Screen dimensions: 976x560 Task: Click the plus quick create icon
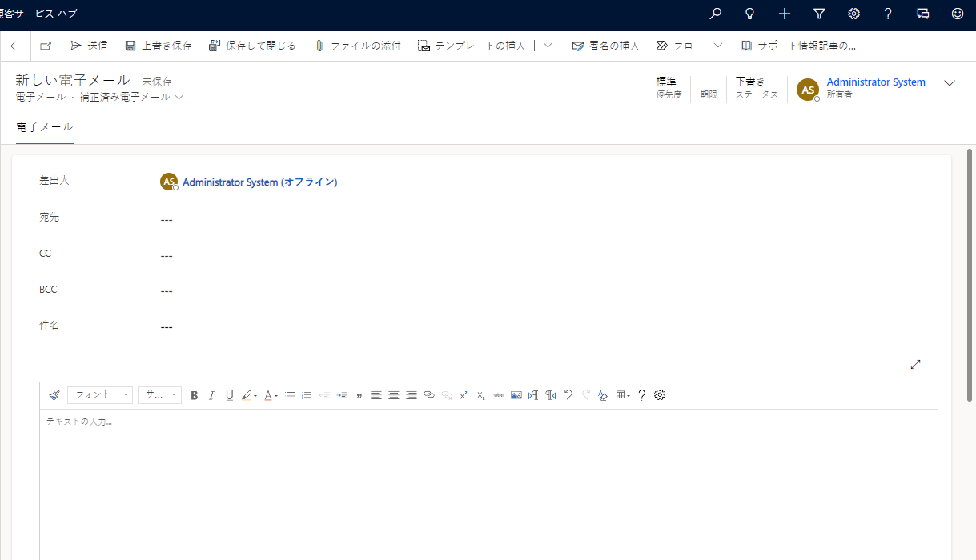pos(785,14)
